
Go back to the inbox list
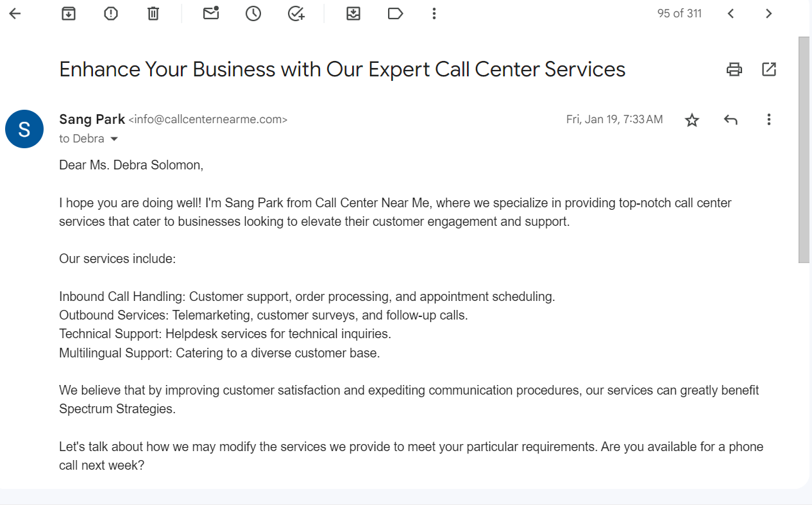pyautogui.click(x=15, y=13)
